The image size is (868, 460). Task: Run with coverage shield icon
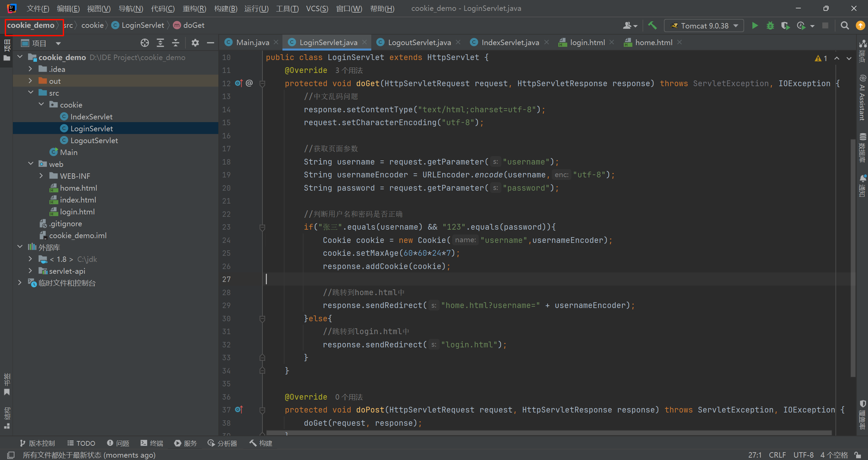[x=785, y=25]
